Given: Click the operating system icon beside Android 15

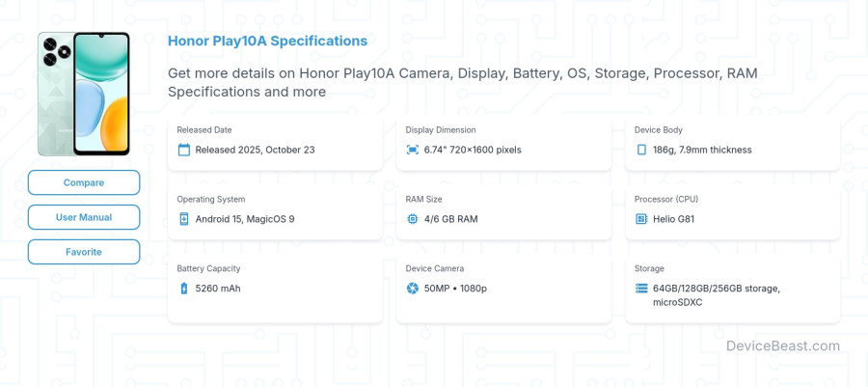Looking at the screenshot, I should click(x=184, y=219).
